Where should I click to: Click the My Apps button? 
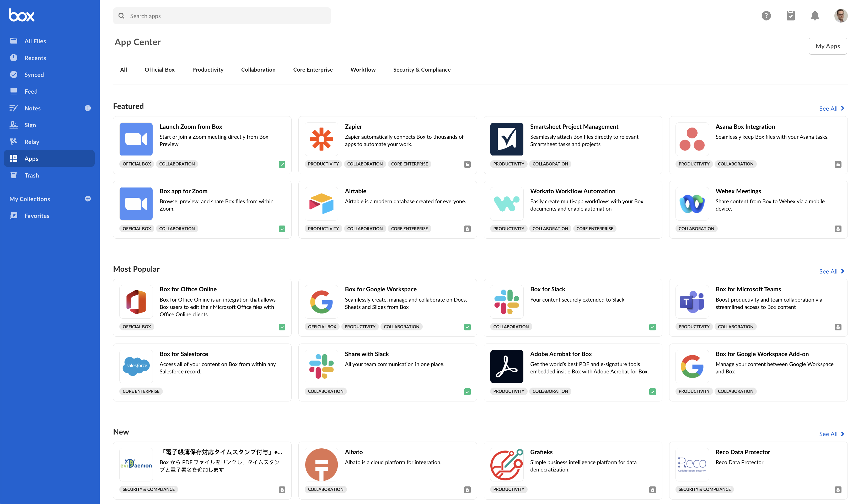[827, 46]
